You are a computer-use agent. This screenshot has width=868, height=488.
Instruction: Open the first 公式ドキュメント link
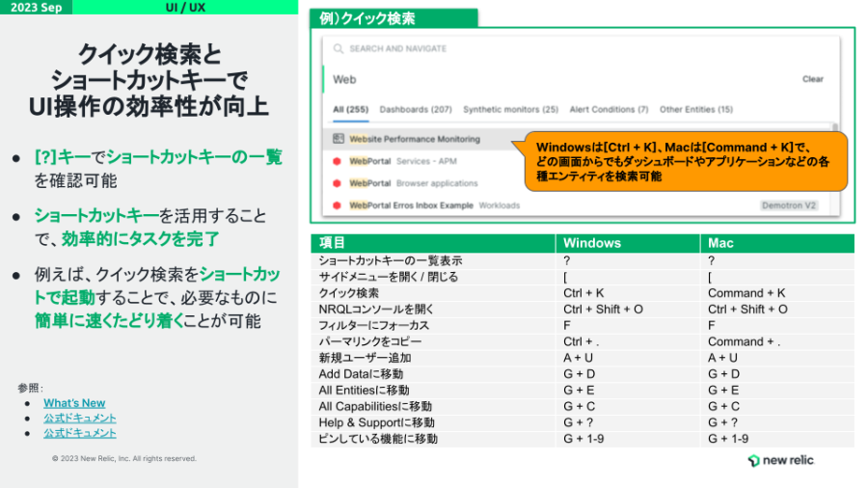click(x=80, y=418)
